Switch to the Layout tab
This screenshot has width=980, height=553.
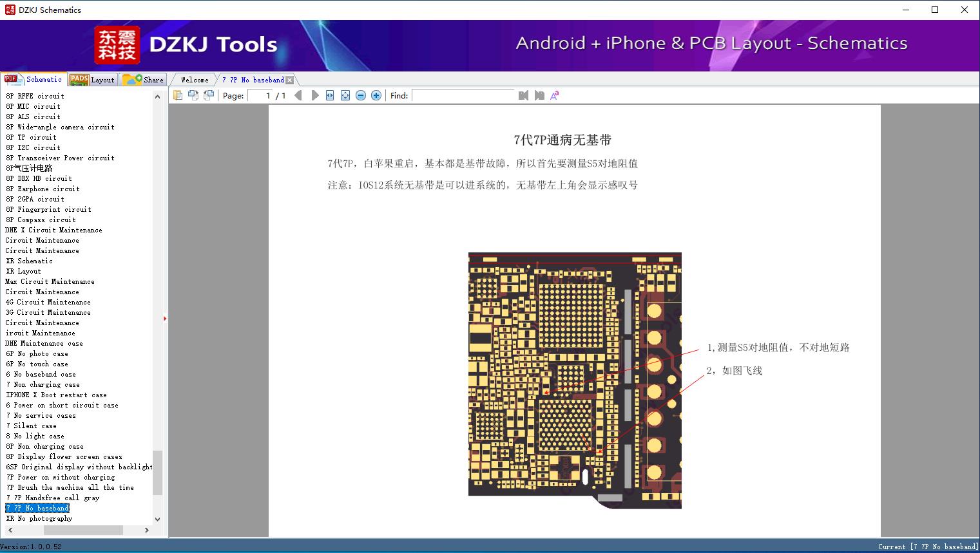(92, 79)
